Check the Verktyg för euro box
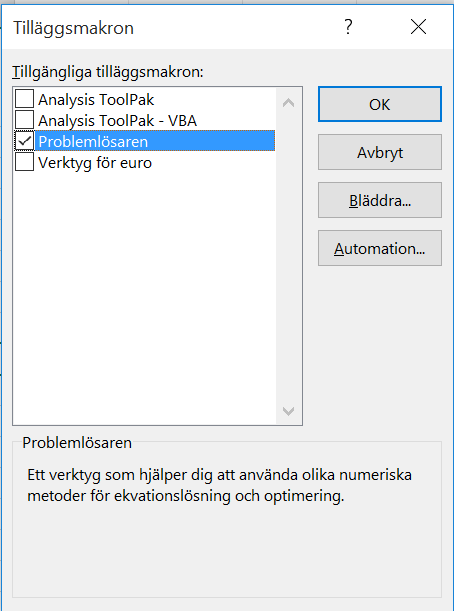Image resolution: width=454 pixels, height=611 pixels. click(x=25, y=162)
